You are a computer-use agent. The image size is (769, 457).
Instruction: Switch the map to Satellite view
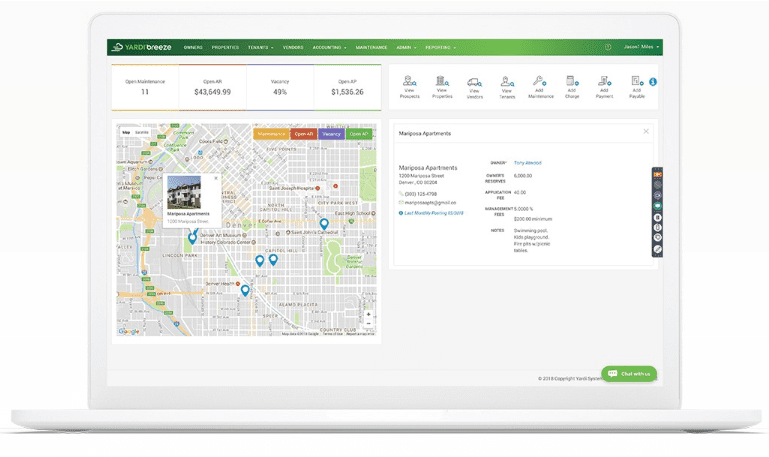pyautogui.click(x=142, y=132)
